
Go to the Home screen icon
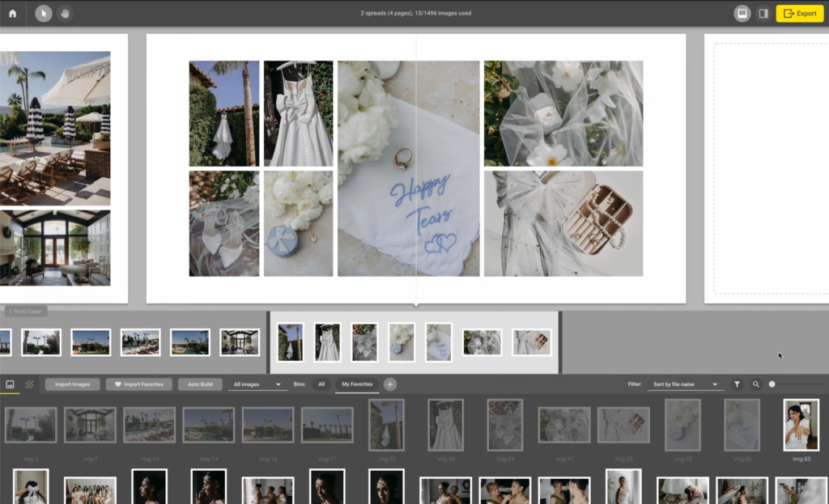click(13, 13)
